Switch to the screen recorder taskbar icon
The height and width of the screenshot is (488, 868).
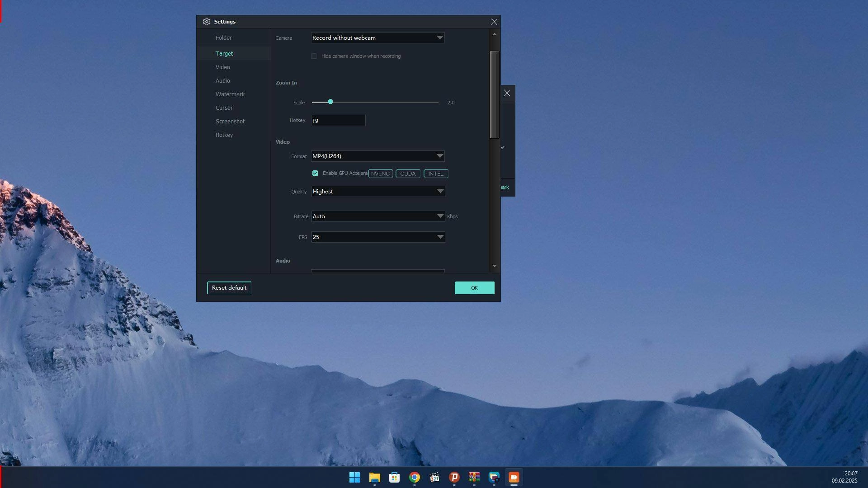click(514, 477)
